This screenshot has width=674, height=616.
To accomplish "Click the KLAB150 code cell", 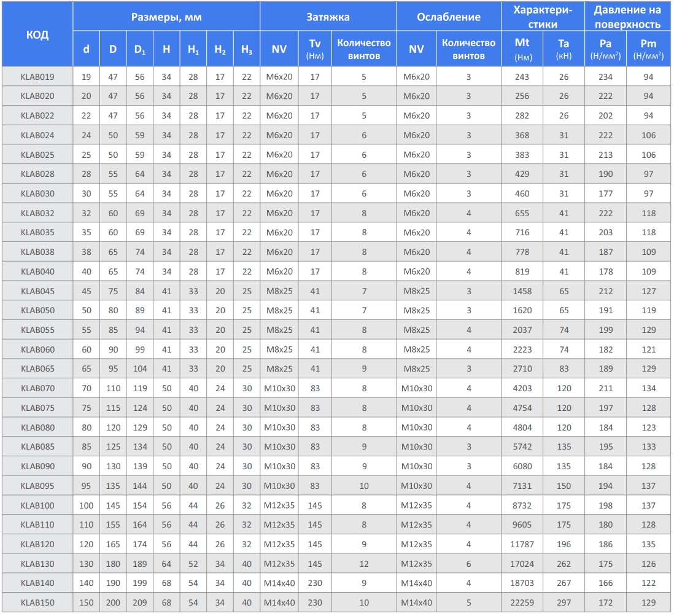I will click(37, 602).
